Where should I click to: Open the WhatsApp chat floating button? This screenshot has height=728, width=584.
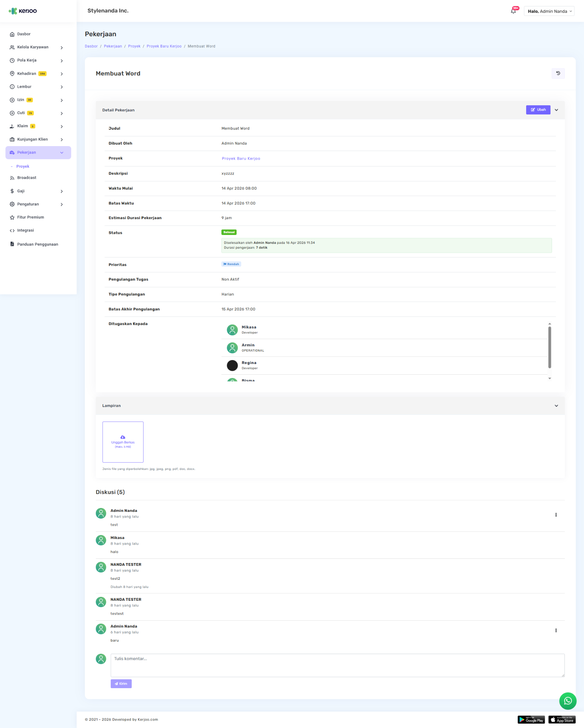coord(567,701)
